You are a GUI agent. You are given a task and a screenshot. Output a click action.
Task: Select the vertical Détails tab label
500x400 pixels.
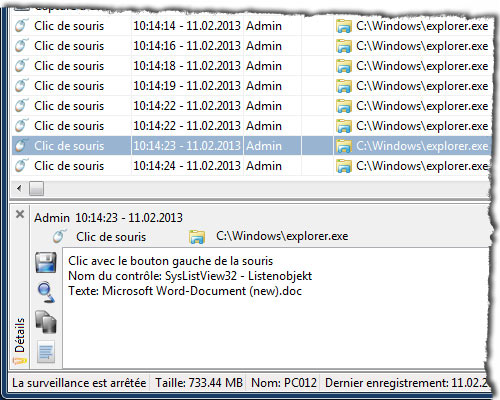tap(20, 335)
